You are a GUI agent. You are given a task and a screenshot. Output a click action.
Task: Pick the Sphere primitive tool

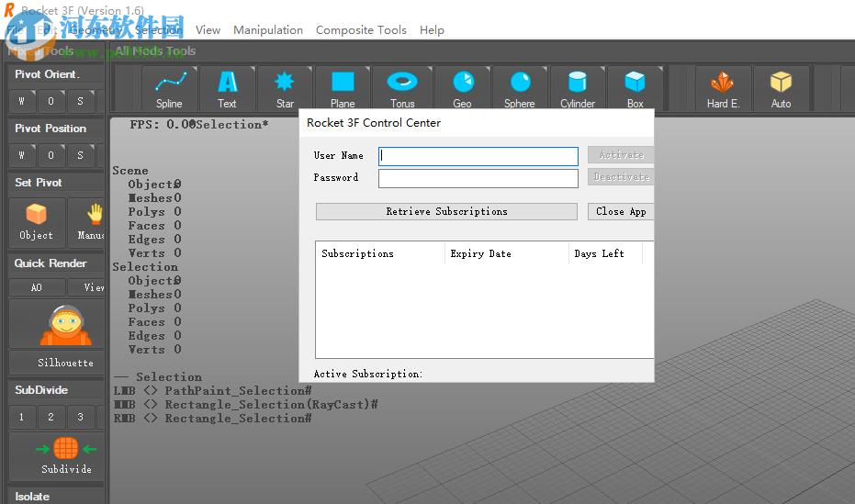[x=519, y=88]
